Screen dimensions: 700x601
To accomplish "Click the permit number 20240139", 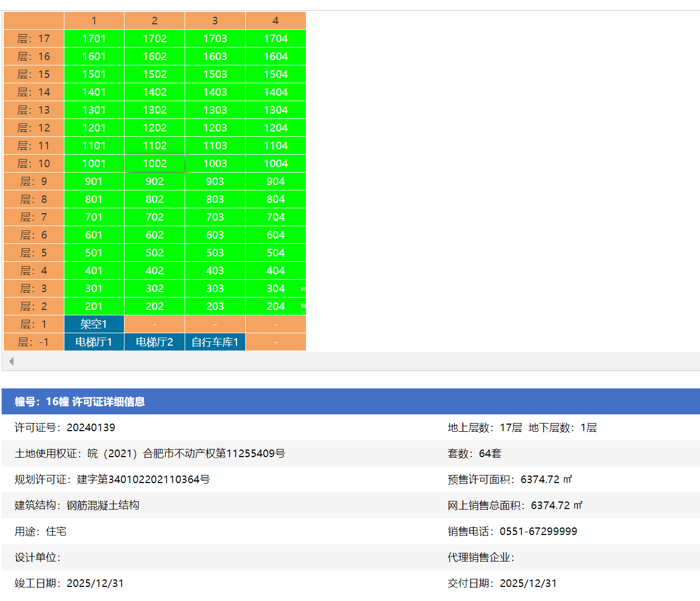I will 91,427.
